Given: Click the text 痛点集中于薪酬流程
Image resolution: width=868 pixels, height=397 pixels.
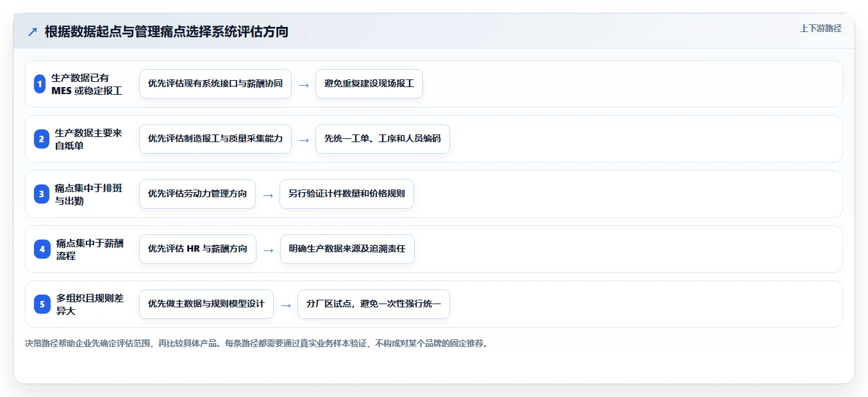Looking at the screenshot, I should tap(90, 249).
